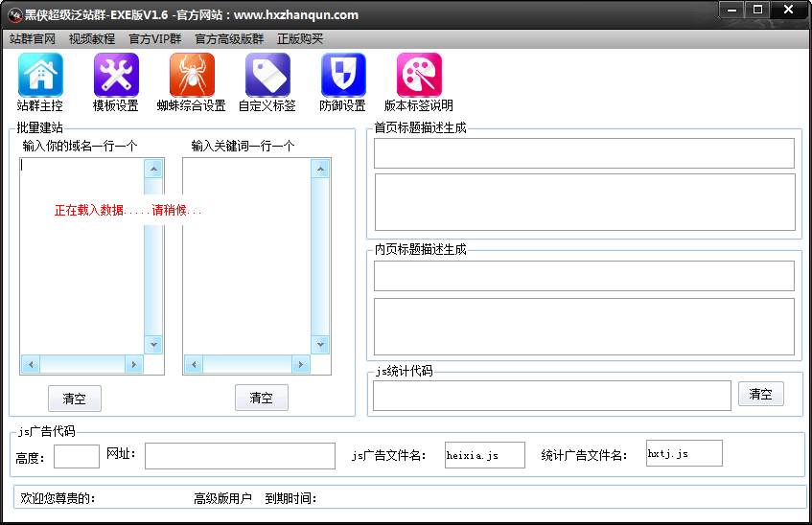Viewport: 812px width, 525px height.
Task: Open the 正版购买 menu
Action: (x=300, y=39)
